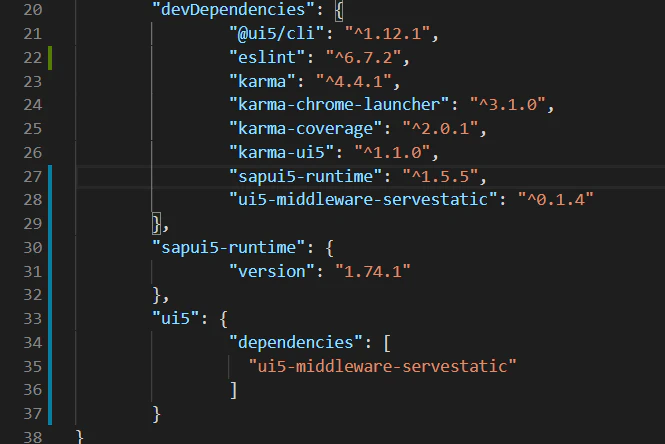Click the "karma-ui5" key
Viewport: 665px width, 444px height.
click(x=281, y=152)
